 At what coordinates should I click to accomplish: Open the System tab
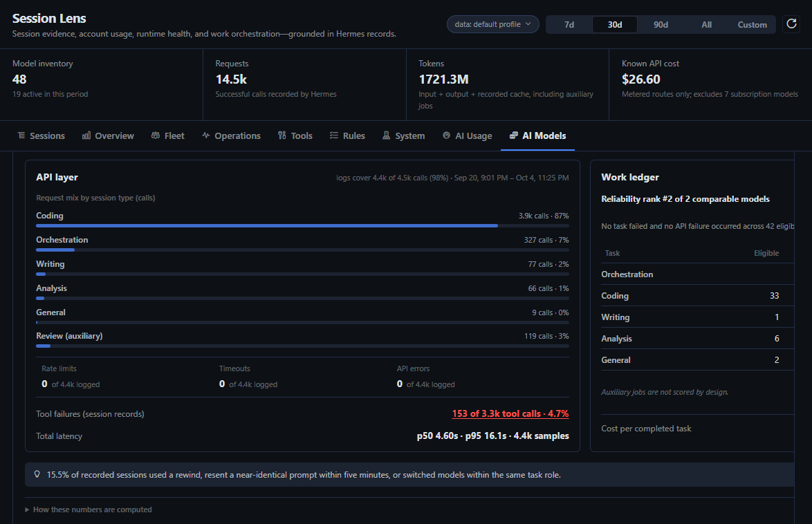coord(403,135)
